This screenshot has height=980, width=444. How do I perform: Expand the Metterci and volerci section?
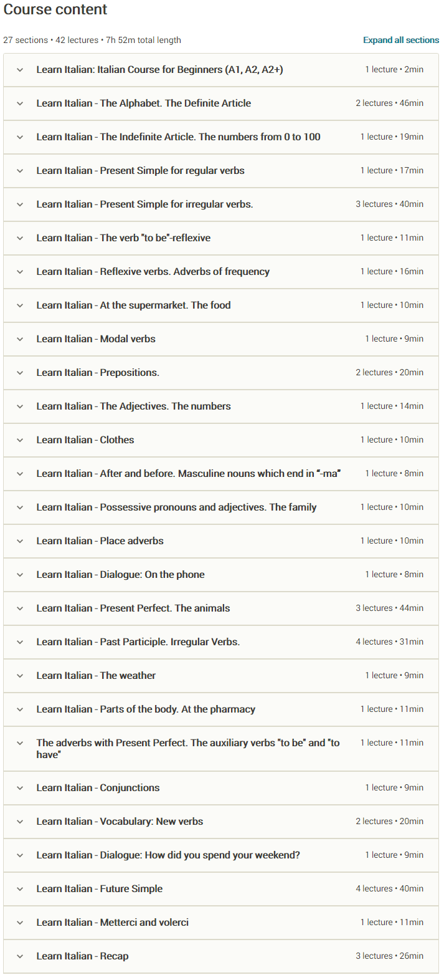click(112, 923)
